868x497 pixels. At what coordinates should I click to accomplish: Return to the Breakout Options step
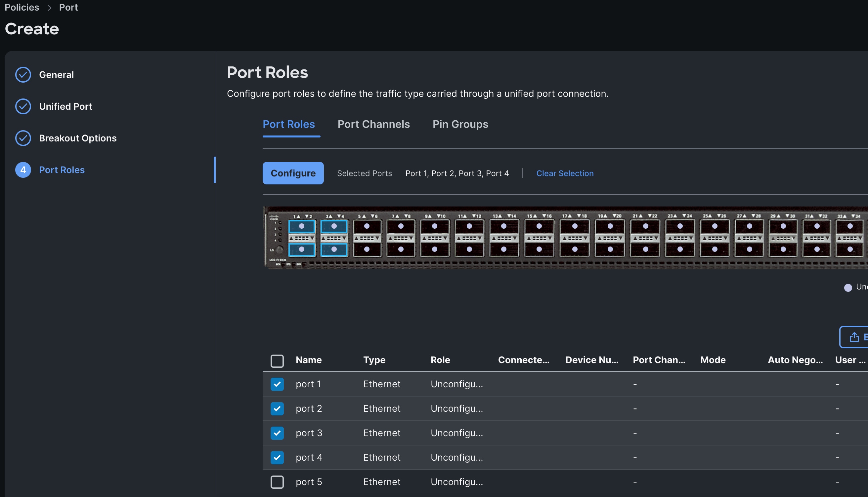click(x=78, y=138)
